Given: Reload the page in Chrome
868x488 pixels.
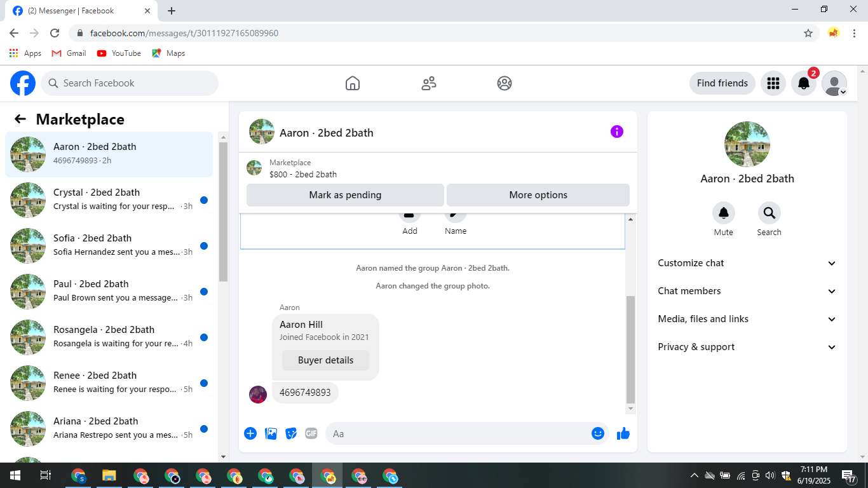Looking at the screenshot, I should [55, 33].
